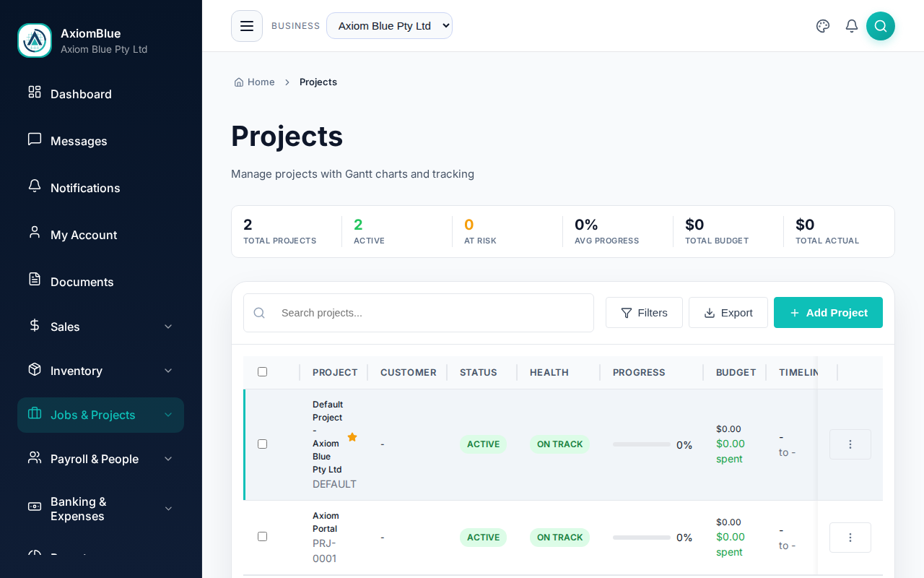Open My Account in the sidebar
Viewport: 924px width, 578px height.
click(x=100, y=235)
